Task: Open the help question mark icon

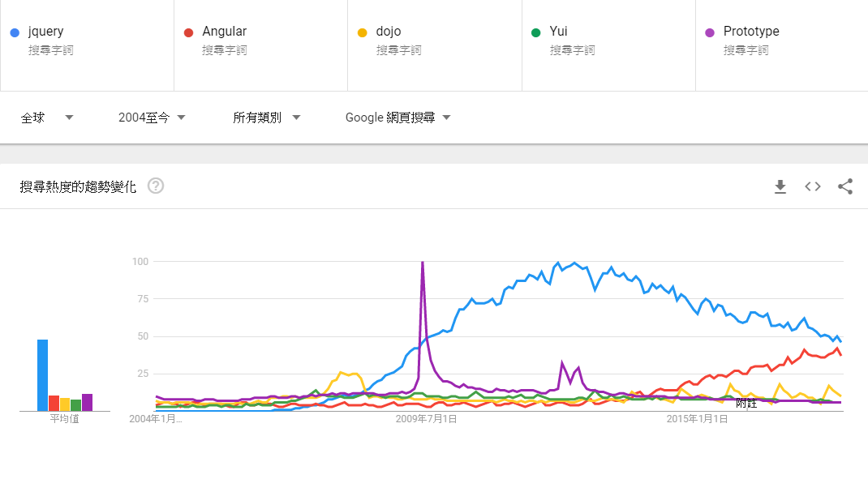Action: [156, 186]
